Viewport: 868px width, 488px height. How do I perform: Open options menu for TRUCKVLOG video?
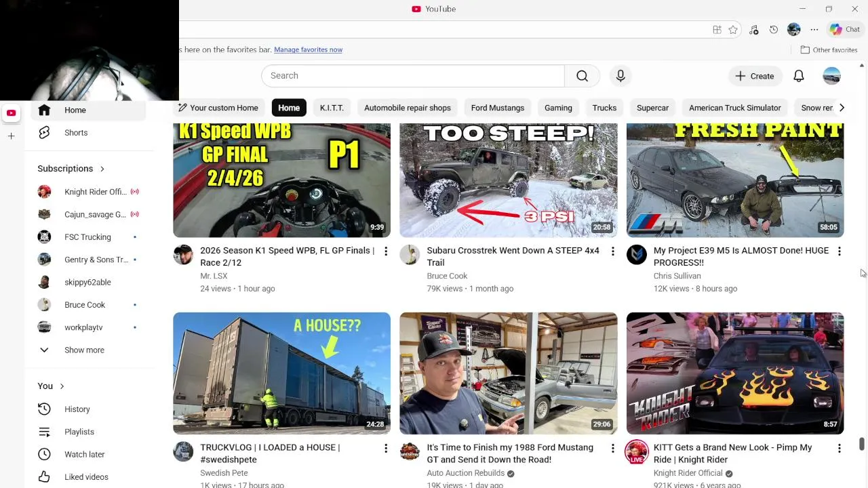point(386,449)
